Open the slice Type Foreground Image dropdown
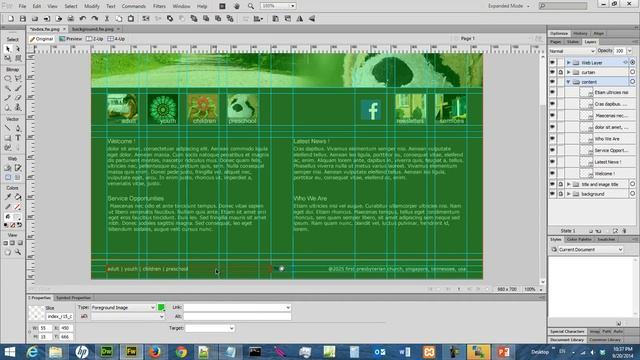The image size is (640, 360). (123, 307)
